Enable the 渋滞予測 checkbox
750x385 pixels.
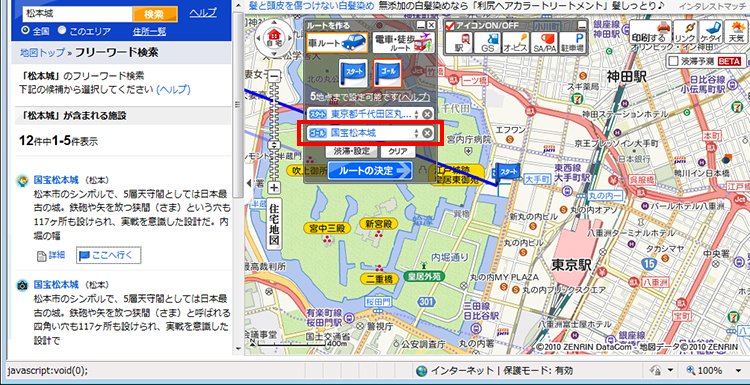(x=673, y=61)
